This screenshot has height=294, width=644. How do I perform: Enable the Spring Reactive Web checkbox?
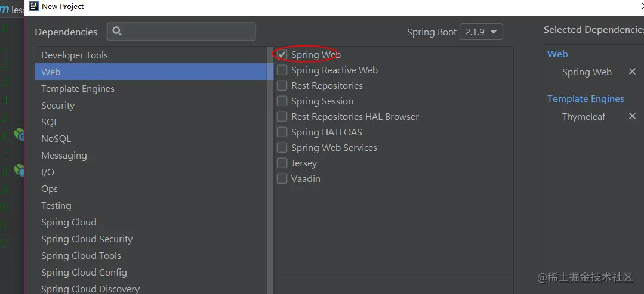click(x=282, y=70)
